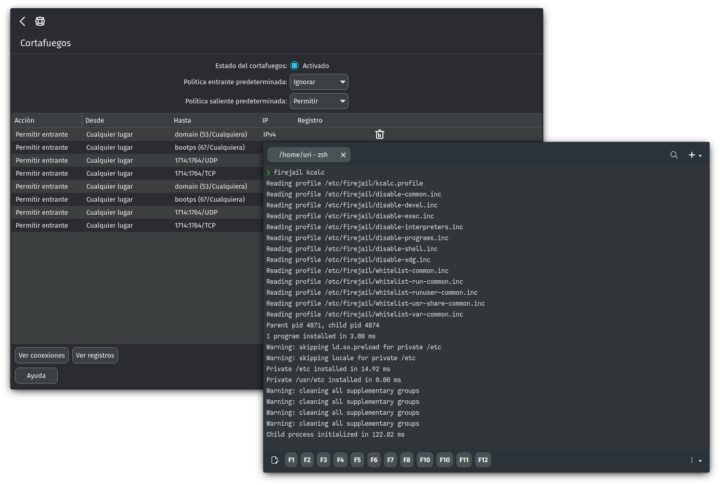Close the /home/uri - zsh tab

tap(343, 155)
